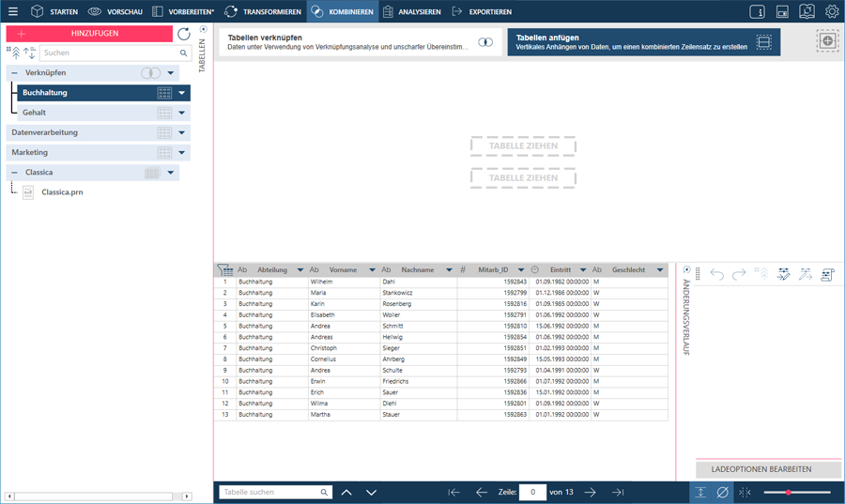Image resolution: width=845 pixels, height=504 pixels.
Task: Jump to the last row
Action: (618, 492)
